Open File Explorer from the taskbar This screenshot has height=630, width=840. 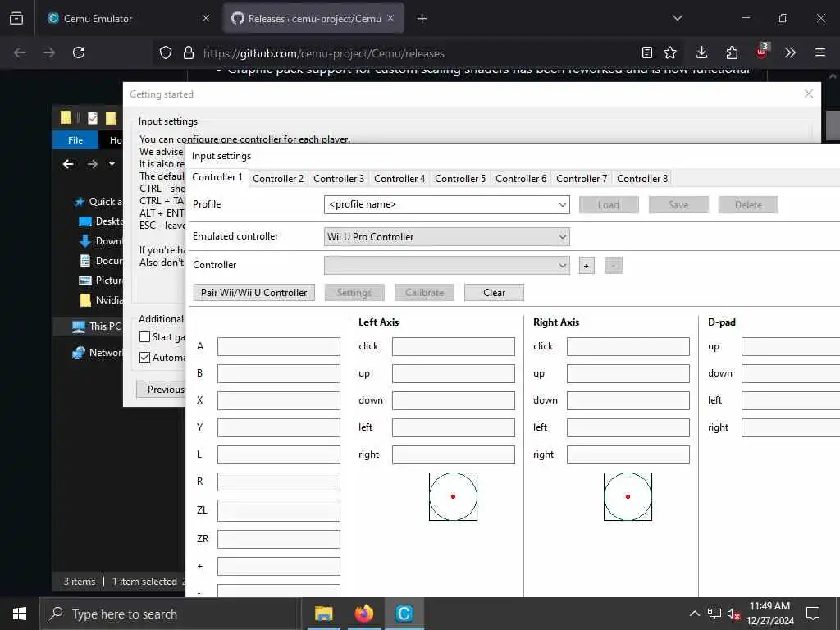(323, 614)
